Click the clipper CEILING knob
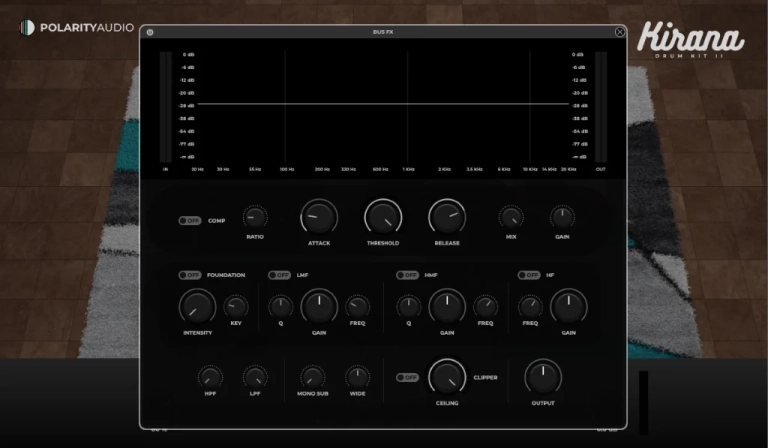The height and width of the screenshot is (448, 768). pyautogui.click(x=447, y=377)
